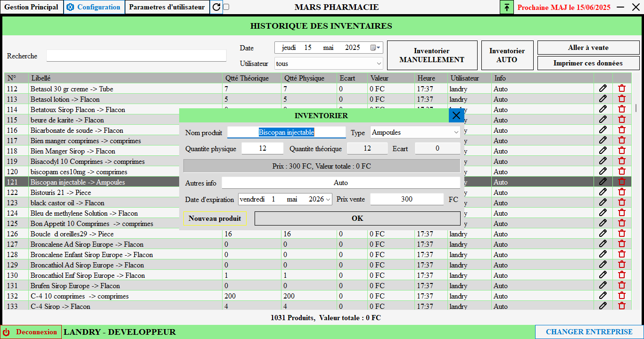Click Inventorier MANUELLEMENT button
Screen dimensions: 644x339
[x=432, y=55]
